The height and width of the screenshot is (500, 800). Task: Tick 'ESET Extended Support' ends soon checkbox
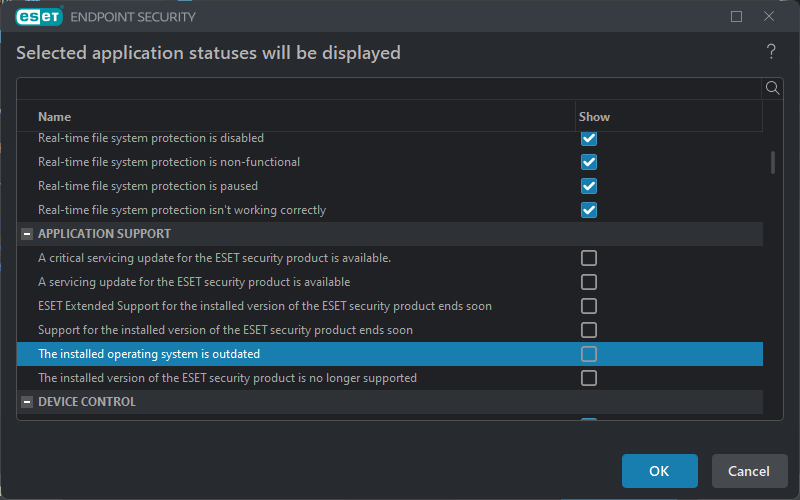(x=589, y=306)
